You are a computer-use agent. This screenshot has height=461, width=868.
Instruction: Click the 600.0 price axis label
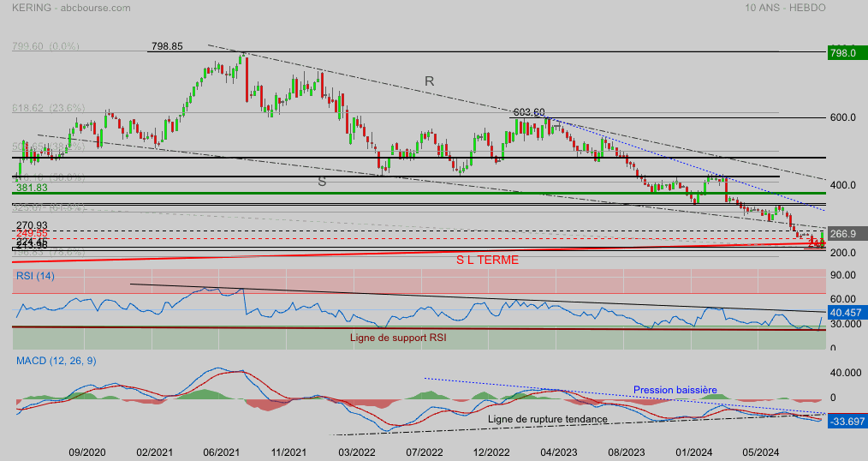[843, 118]
